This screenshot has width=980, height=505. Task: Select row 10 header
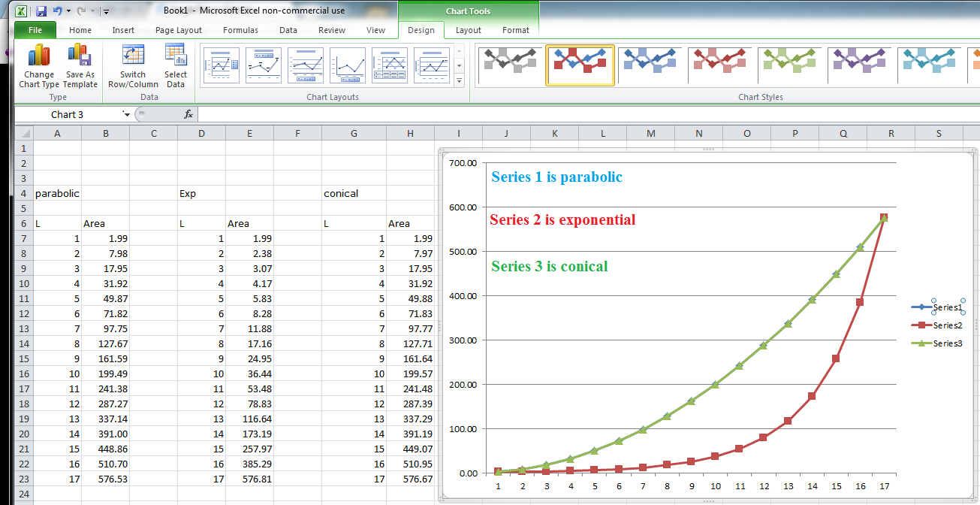click(24, 283)
